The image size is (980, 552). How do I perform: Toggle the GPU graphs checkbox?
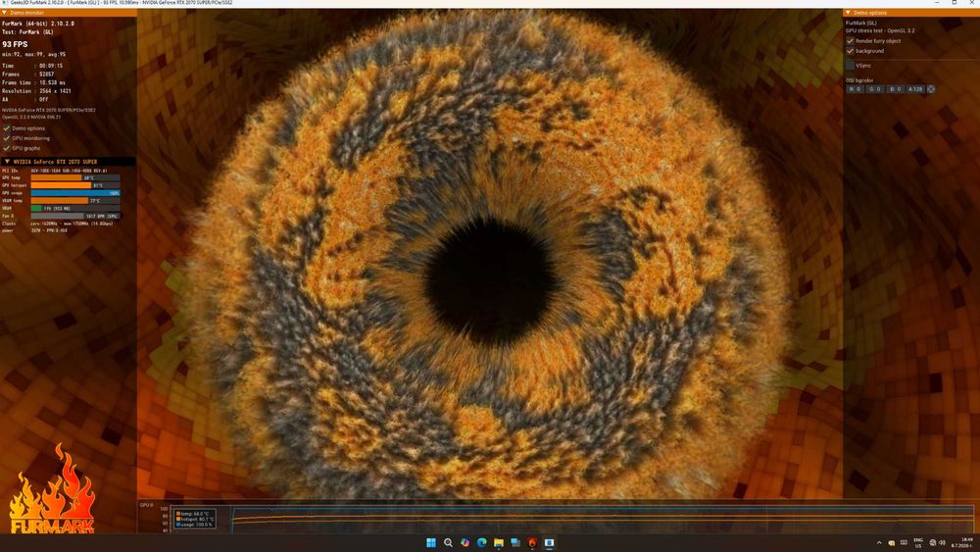point(7,148)
